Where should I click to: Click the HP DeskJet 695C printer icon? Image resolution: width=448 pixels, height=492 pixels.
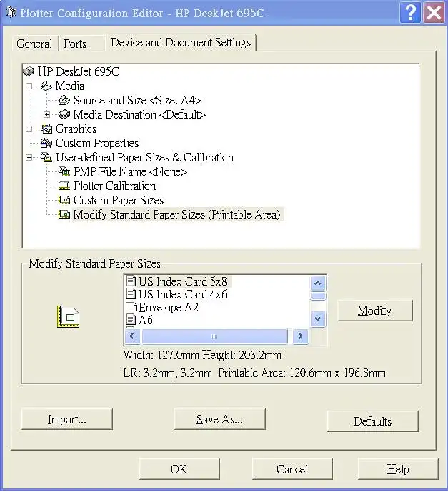point(29,71)
